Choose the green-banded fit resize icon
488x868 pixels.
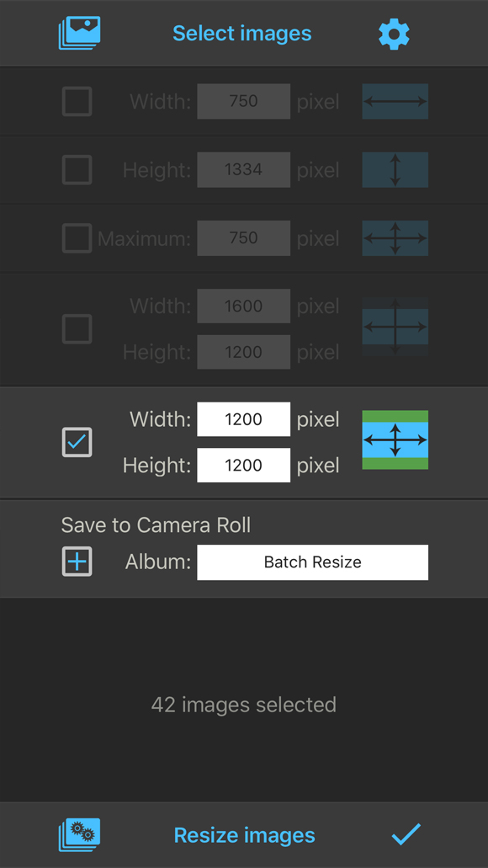pos(395,440)
